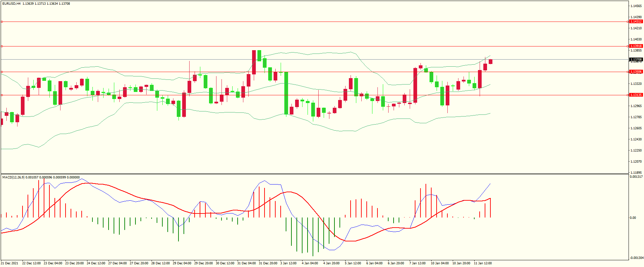
Task: Click the 1.13135 red price label
Action: 636,95
